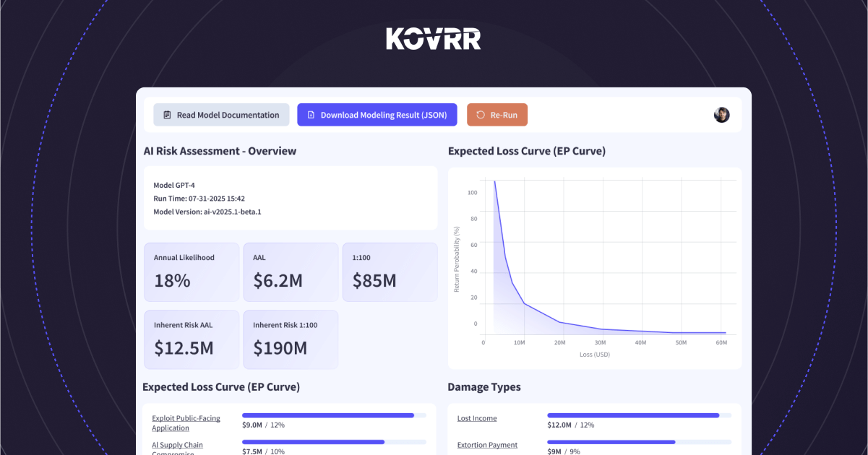
Task: Open the Exploit Public-Facing Application link
Action: (186, 422)
